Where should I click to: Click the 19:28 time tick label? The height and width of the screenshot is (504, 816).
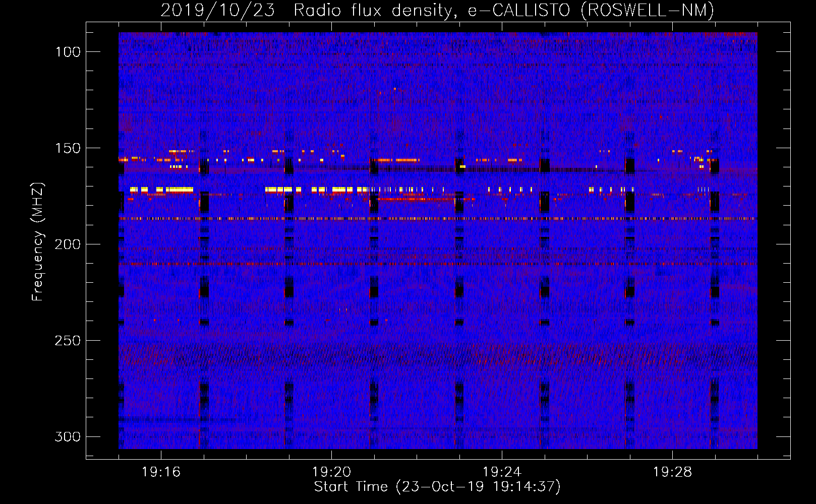point(672,472)
